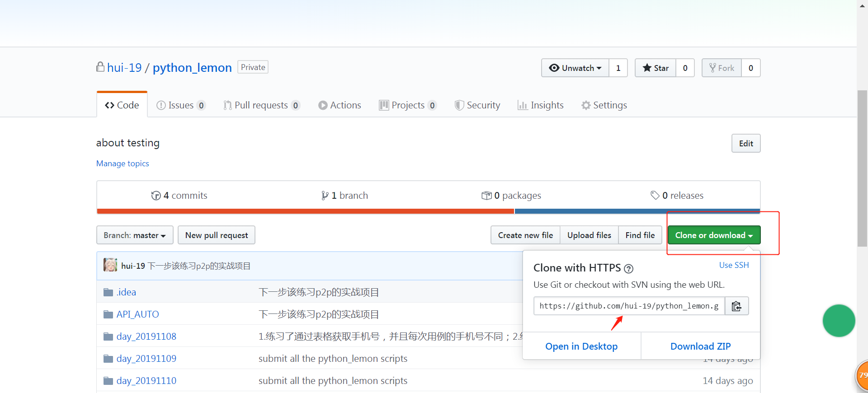This screenshot has width=868, height=393.
Task: Open the Projects tab
Action: tap(408, 105)
